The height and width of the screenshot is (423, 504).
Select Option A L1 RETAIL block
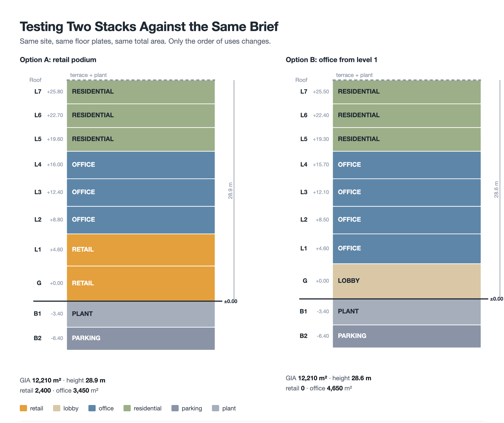[x=141, y=250]
